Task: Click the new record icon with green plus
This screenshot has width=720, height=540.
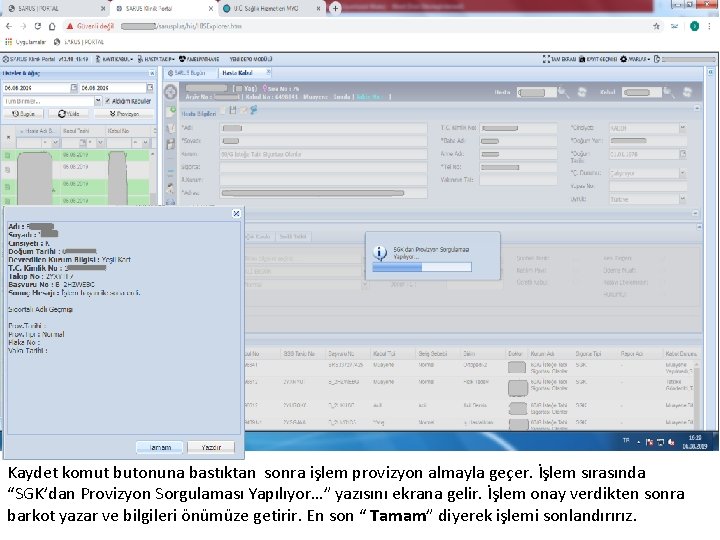Action: [x=171, y=111]
